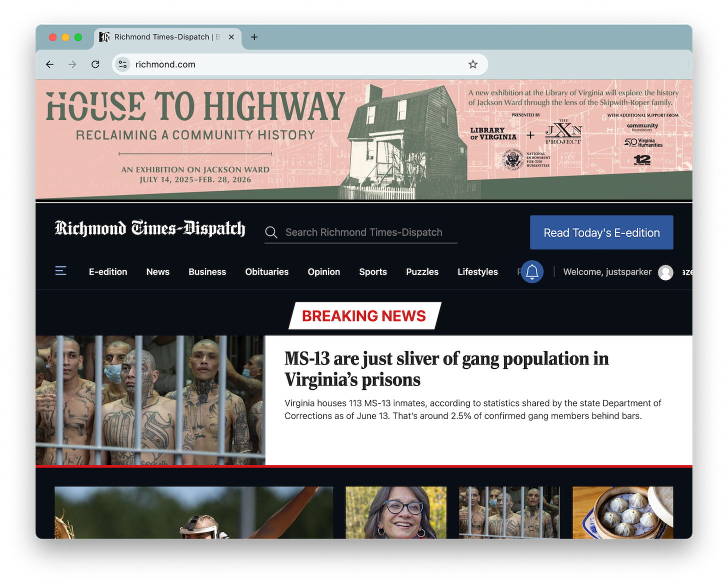Reload the richmond.com page
The image size is (728, 586).
click(95, 64)
